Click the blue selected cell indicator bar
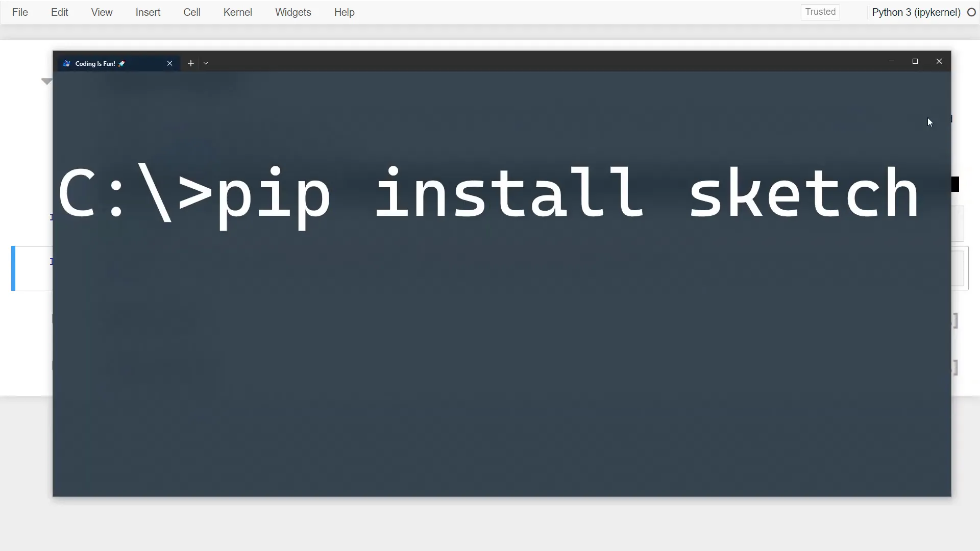This screenshot has width=980, height=551. point(14,268)
